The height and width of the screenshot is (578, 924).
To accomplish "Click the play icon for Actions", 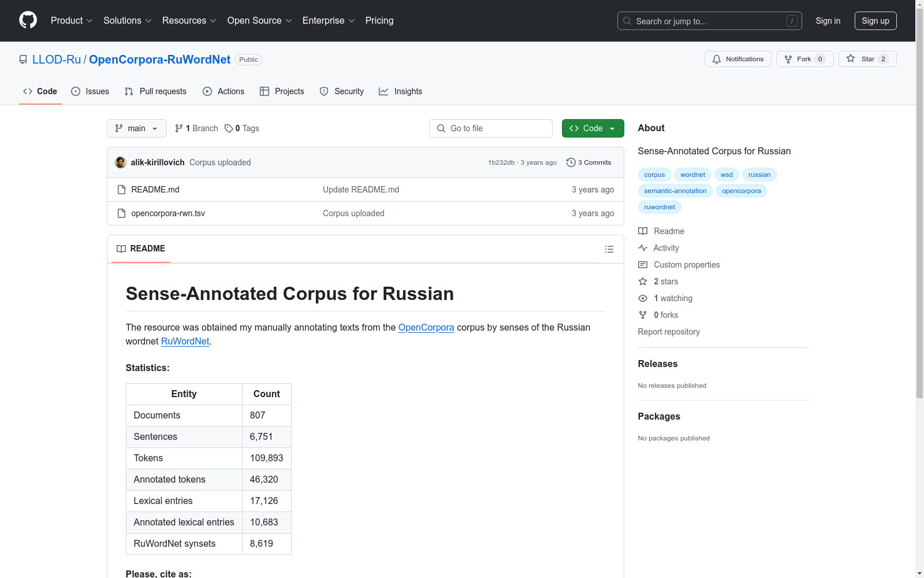I will 207,91.
